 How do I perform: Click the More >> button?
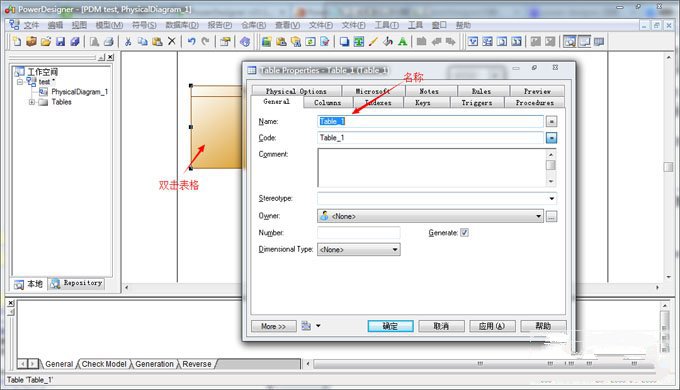[274, 326]
